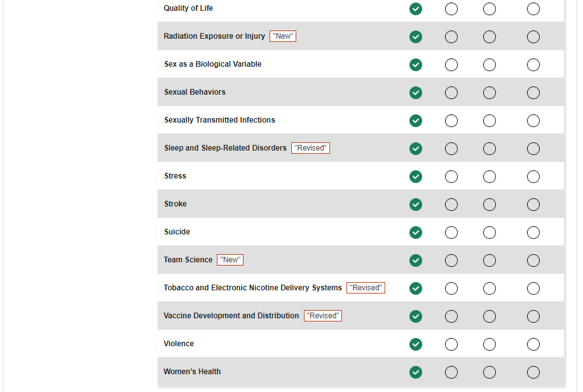
Task: Select the second radio option for Sexually Transmitted Infections
Action: pos(451,121)
